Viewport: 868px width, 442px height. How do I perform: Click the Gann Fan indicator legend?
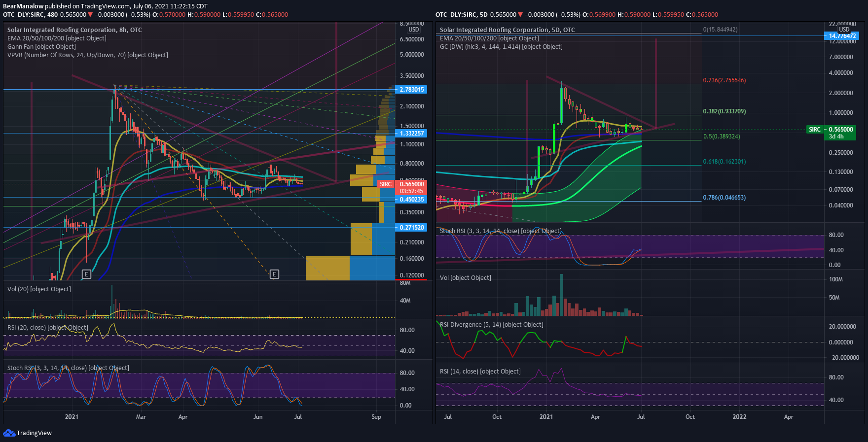(41, 46)
